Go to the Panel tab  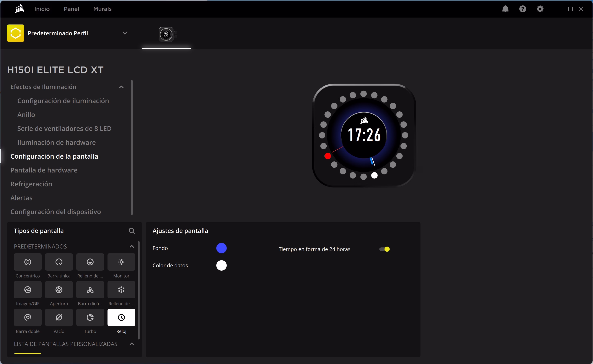(x=71, y=9)
